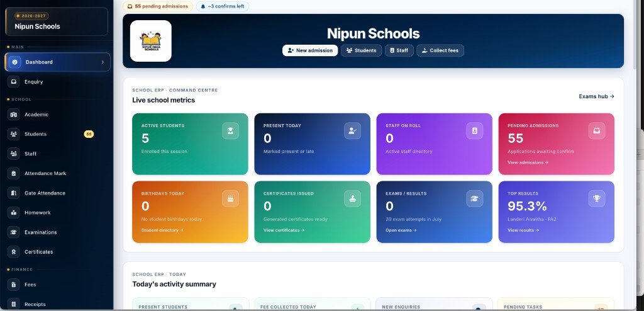Open the Exams hub link
This screenshot has height=311, width=644.
[596, 97]
